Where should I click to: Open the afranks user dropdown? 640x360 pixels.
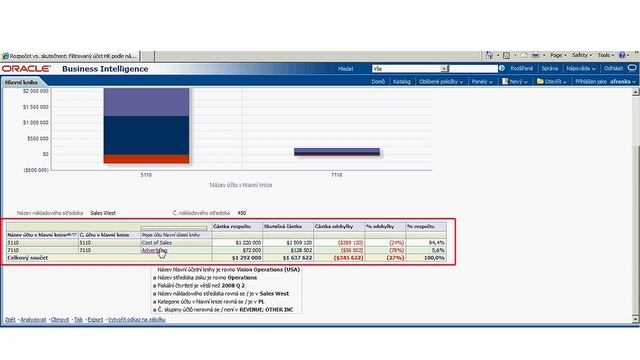pyautogui.click(x=623, y=82)
